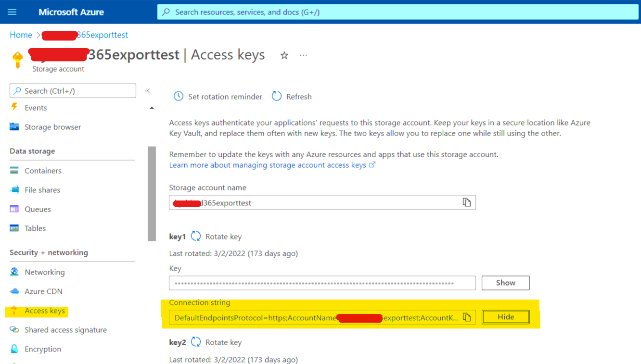Screen dimensions: 641x364
Task: Click key2 'Last rotated: 3/2/2022' text
Action: pyautogui.click(x=233, y=359)
